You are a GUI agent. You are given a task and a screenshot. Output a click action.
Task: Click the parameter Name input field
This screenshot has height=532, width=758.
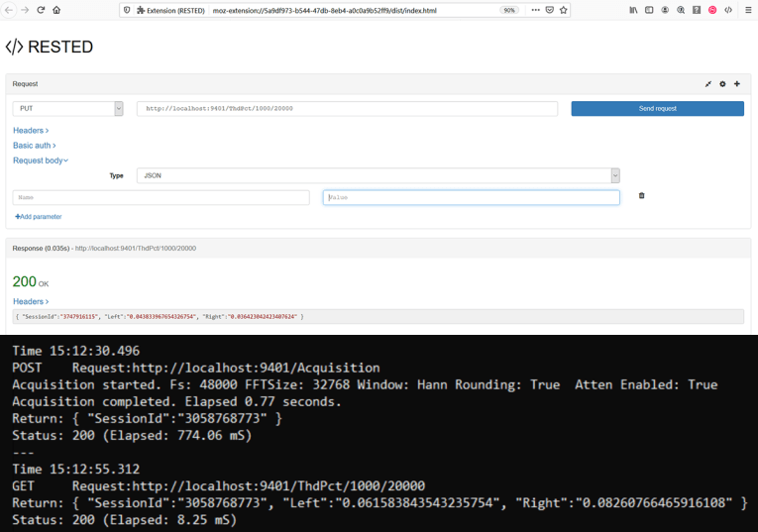[x=161, y=197]
